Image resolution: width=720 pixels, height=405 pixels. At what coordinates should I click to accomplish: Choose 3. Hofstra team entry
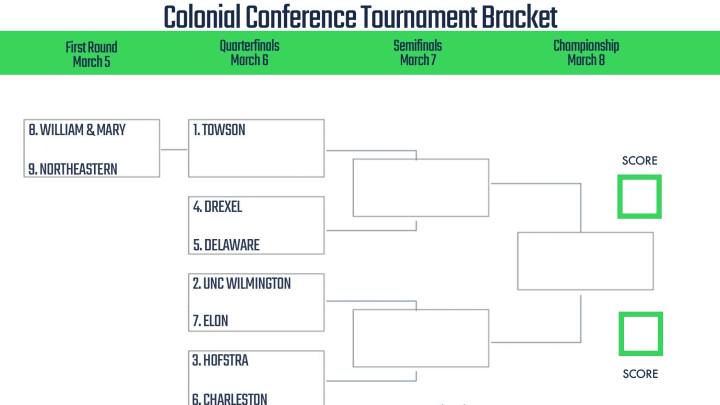coord(220,360)
